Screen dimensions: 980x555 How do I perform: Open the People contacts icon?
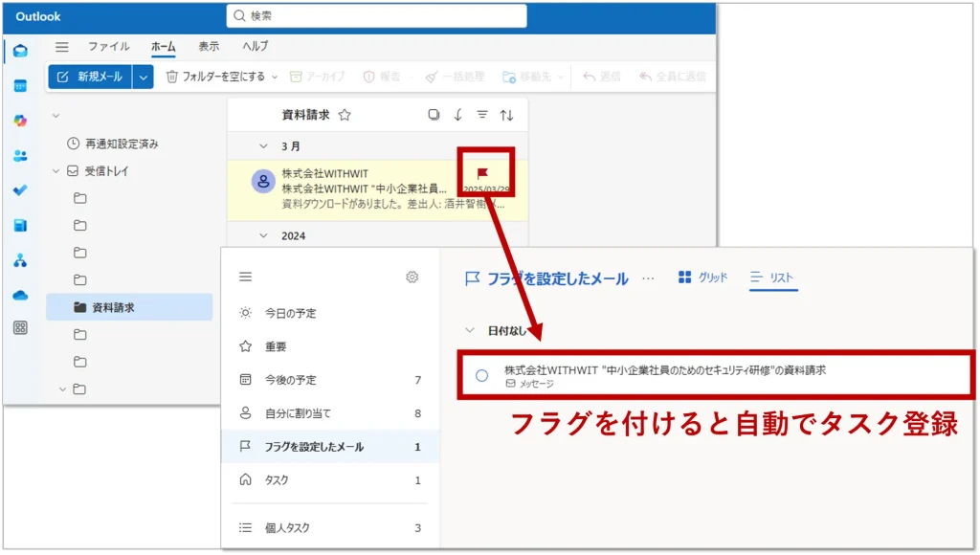tap(20, 155)
